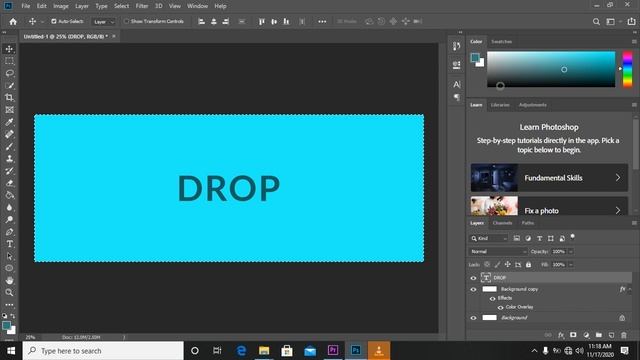The width and height of the screenshot is (640, 360).
Task: Open the workspace switcher dropdown
Action: pyautogui.click(x=613, y=22)
